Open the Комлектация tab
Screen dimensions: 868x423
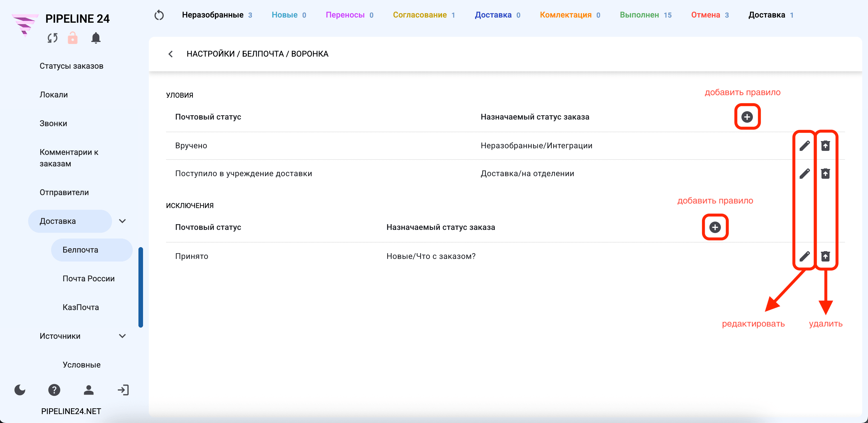pyautogui.click(x=570, y=15)
